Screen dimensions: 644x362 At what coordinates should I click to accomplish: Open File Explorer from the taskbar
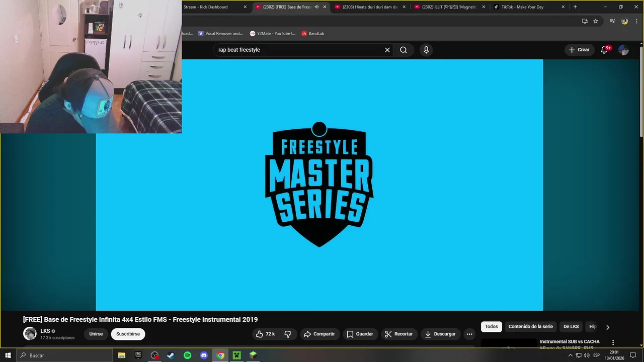[x=122, y=355]
